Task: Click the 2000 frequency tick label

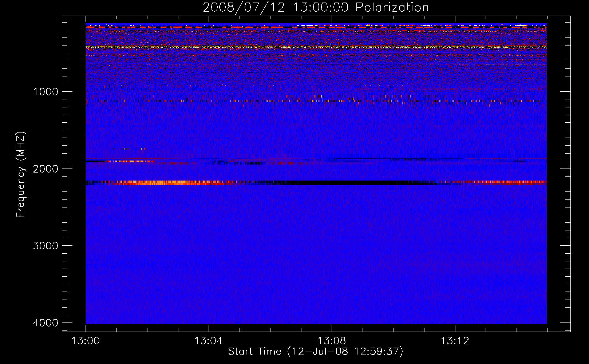Action: coord(46,169)
